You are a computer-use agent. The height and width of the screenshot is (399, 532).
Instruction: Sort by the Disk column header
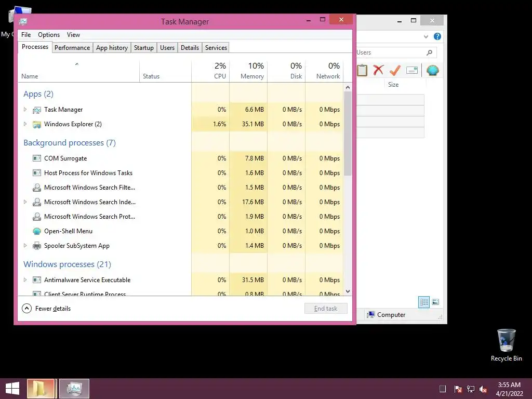(286, 71)
